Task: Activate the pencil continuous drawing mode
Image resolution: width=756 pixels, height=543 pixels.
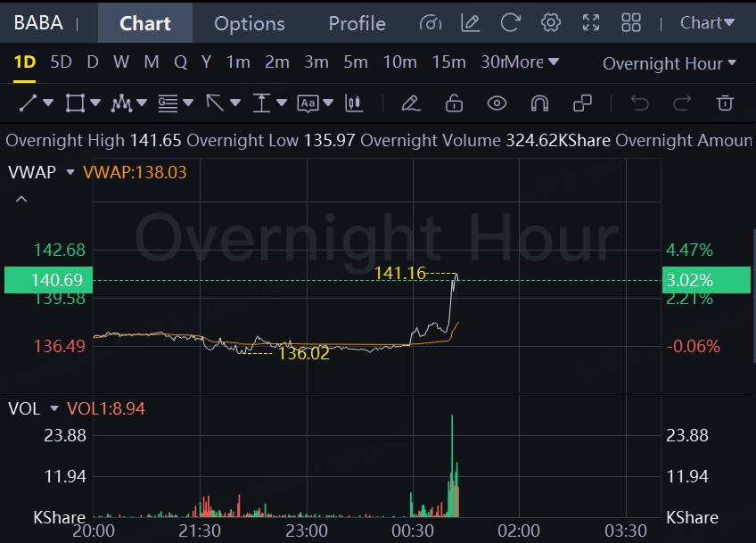Action: point(411,103)
